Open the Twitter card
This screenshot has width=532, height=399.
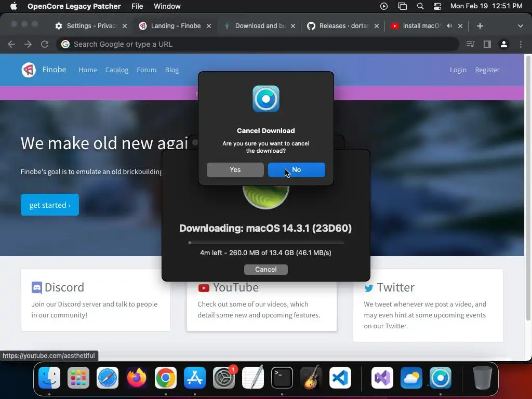(x=428, y=305)
